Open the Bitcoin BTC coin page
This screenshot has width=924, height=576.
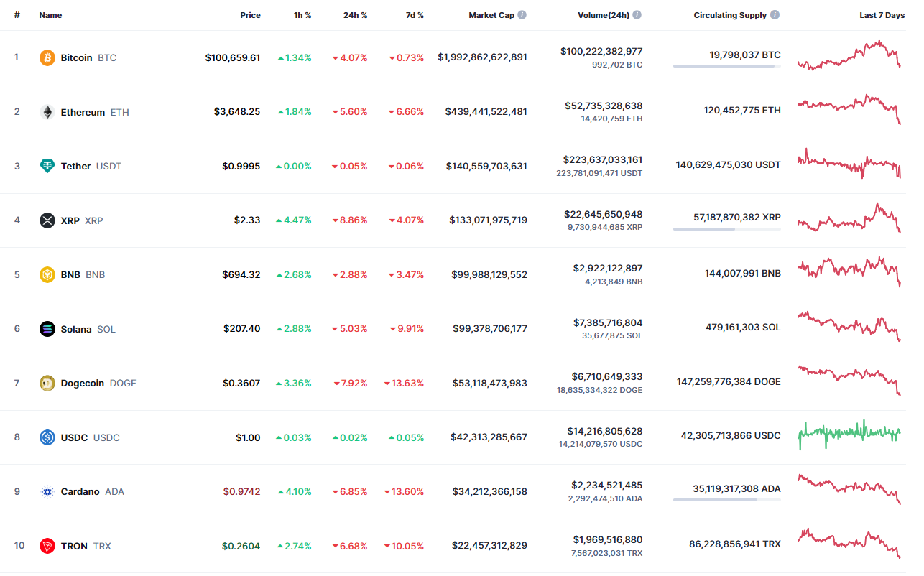tap(88, 57)
